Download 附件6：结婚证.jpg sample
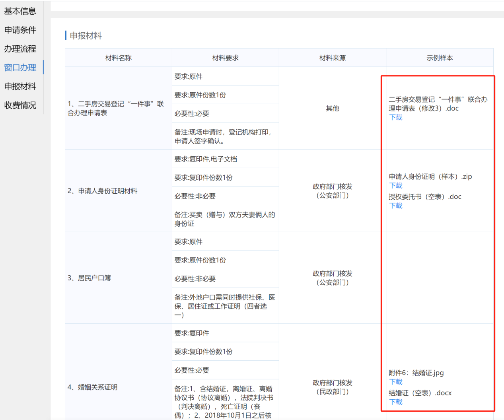 396,382
